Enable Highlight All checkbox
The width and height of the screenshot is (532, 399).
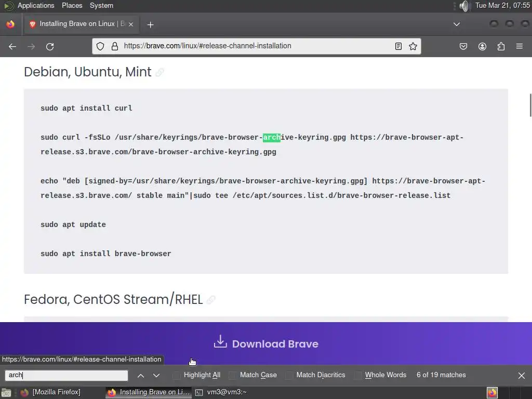tap(177, 375)
